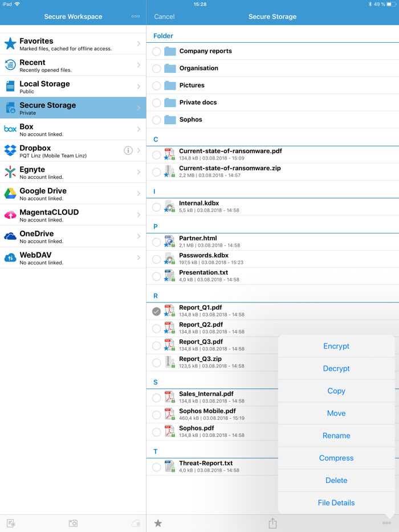This screenshot has height=532, width=399.
Task: Tap the Sophos Mobile.pdf file name
Action: (x=207, y=411)
